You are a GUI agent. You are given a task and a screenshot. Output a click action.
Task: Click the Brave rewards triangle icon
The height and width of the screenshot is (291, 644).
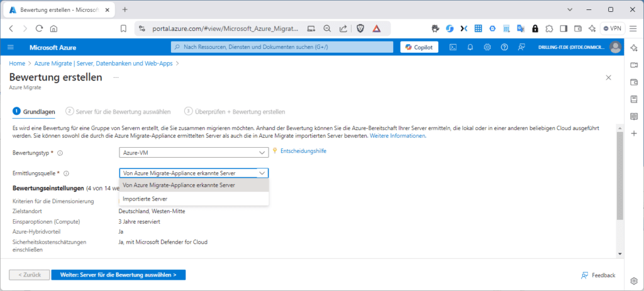click(377, 29)
